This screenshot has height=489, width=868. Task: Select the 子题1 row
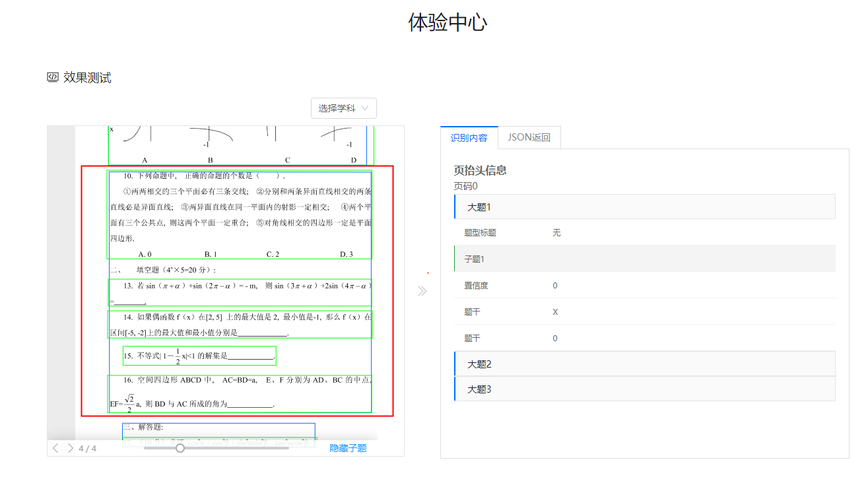(x=645, y=259)
